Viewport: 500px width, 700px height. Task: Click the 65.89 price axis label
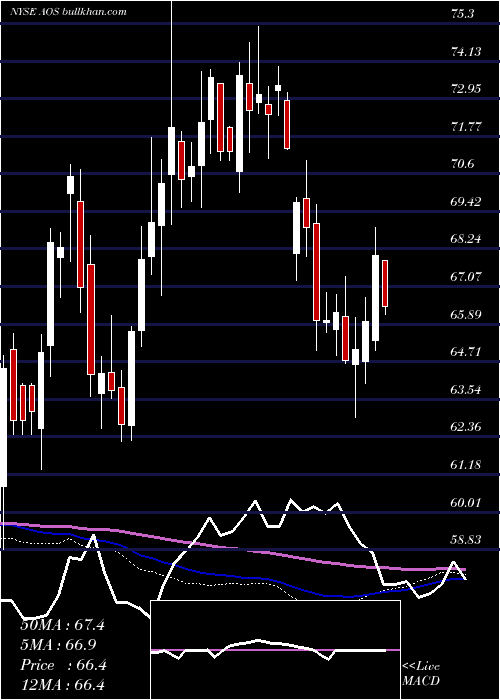click(466, 314)
